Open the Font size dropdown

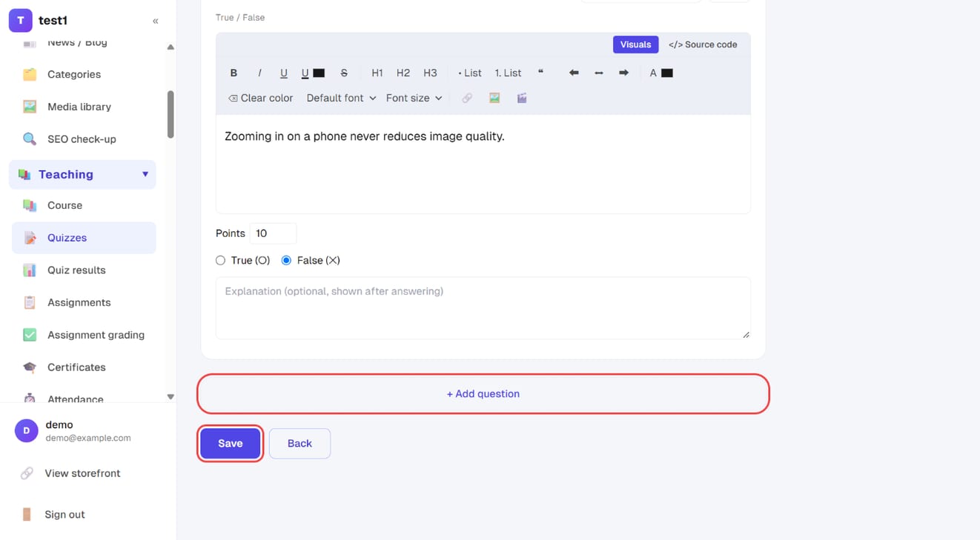(414, 98)
